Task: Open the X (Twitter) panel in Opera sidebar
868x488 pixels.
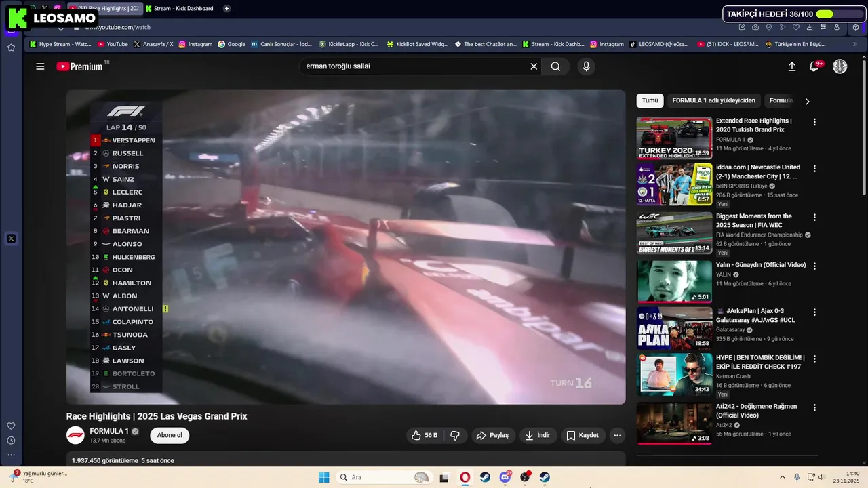Action: [x=11, y=239]
